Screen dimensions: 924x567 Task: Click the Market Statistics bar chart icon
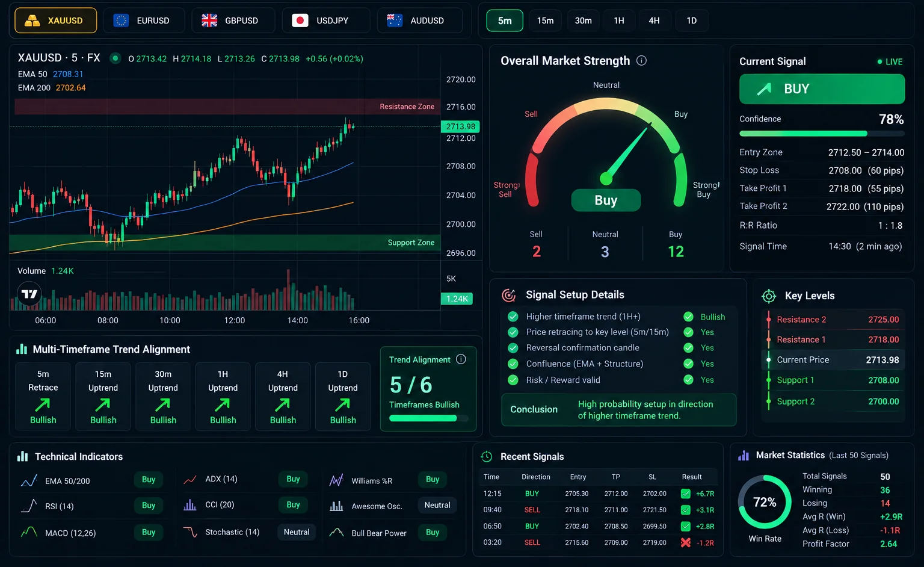pyautogui.click(x=744, y=456)
